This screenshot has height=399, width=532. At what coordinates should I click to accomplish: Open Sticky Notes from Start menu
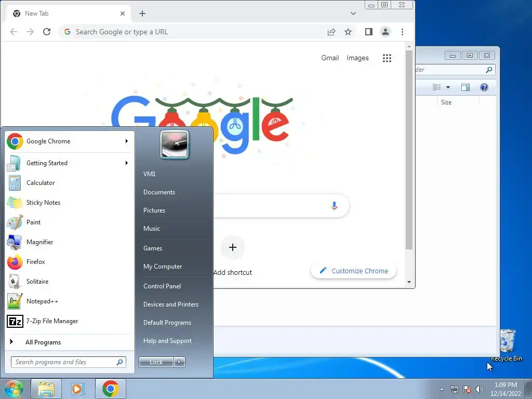coord(69,203)
